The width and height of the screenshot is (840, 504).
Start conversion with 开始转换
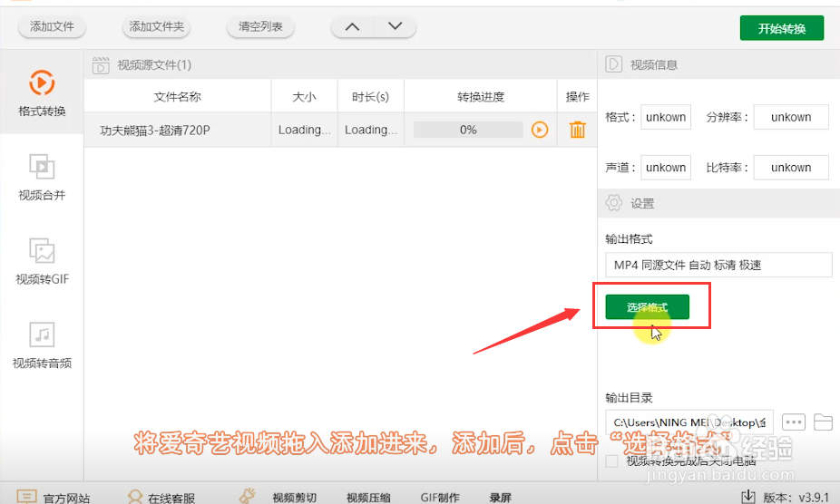782,28
